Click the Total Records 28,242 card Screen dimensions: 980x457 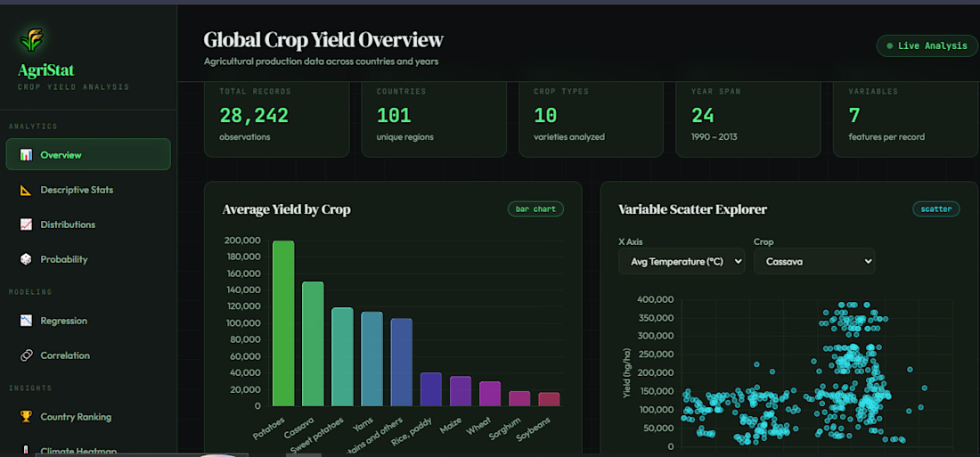pos(277,118)
